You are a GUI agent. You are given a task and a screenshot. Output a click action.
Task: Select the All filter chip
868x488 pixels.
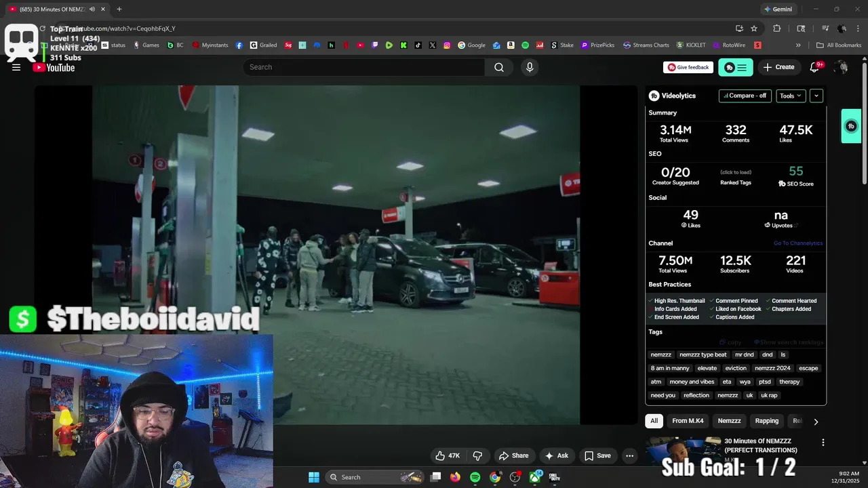click(654, 421)
